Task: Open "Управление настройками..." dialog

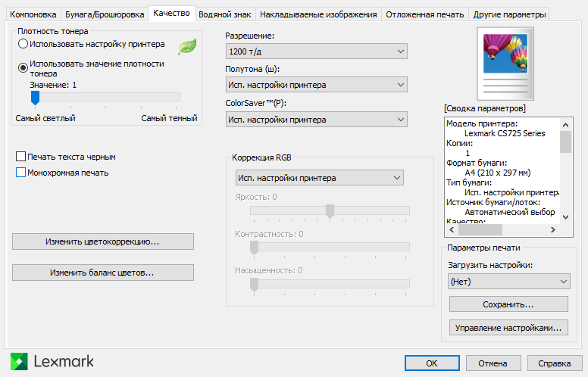Action: [x=508, y=328]
